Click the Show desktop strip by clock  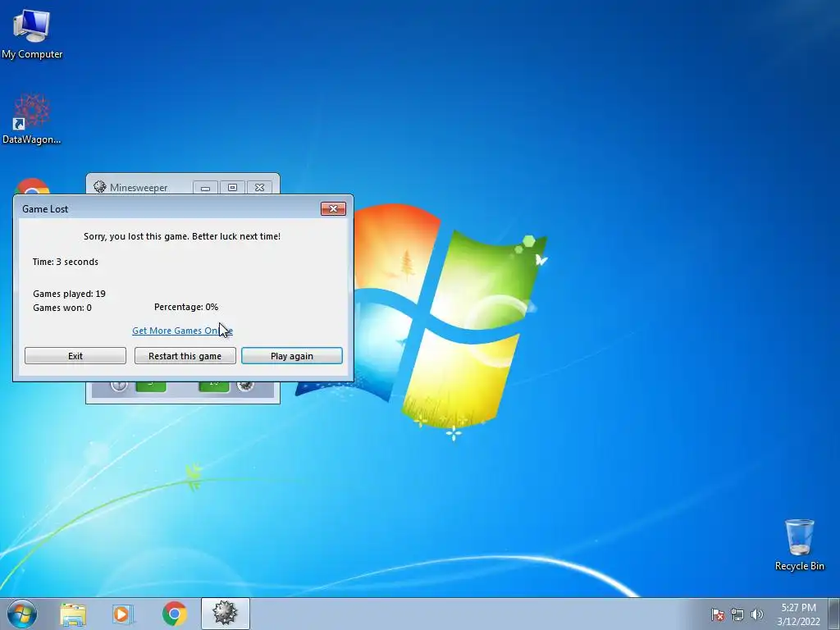point(834,614)
